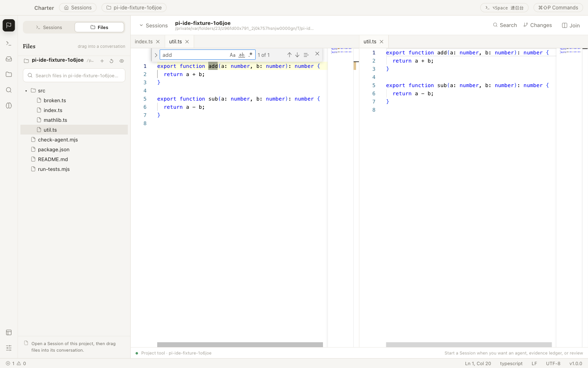Click the Charter app title
The width and height of the screenshot is (588, 368).
[x=44, y=8]
